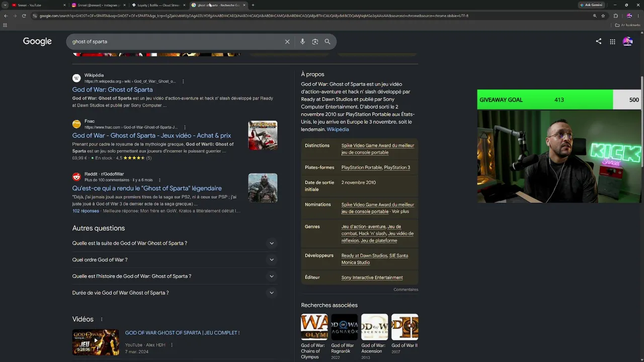Click the 'Voir plus' nominations link

400,212
